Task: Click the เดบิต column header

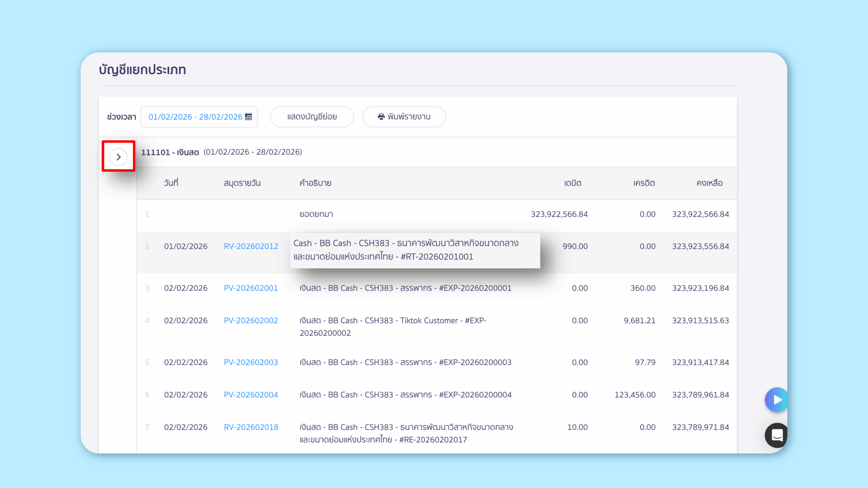Action: coord(572,183)
